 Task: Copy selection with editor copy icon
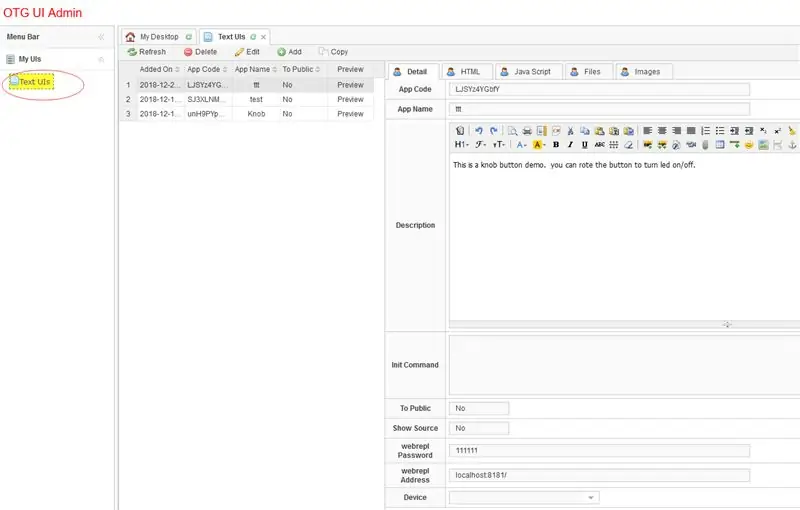coord(585,131)
